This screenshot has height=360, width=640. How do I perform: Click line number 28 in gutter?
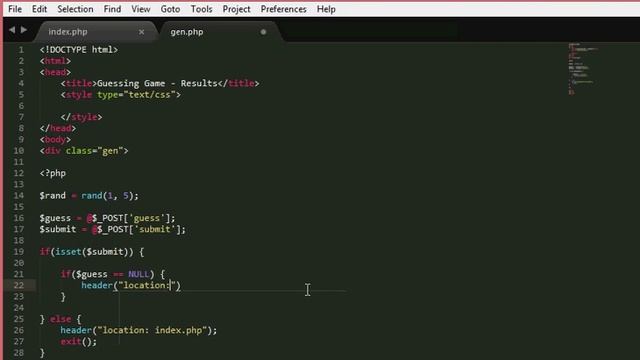click(x=19, y=353)
